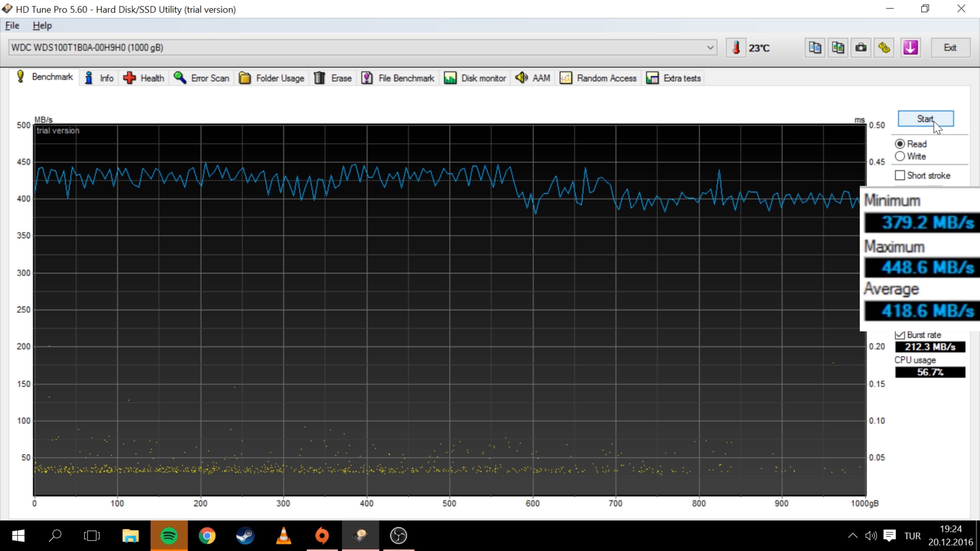
Task: Click the 418.6 MB/s average value
Action: (922, 311)
